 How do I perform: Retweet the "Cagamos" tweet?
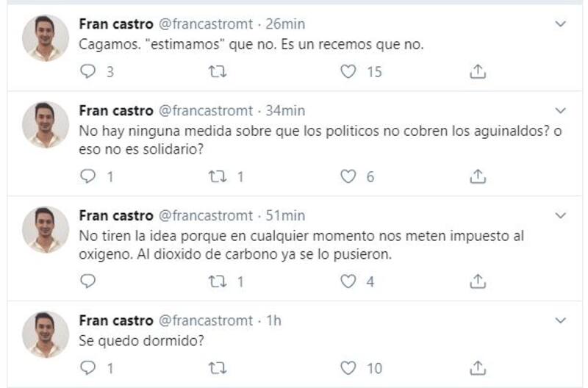click(x=218, y=71)
